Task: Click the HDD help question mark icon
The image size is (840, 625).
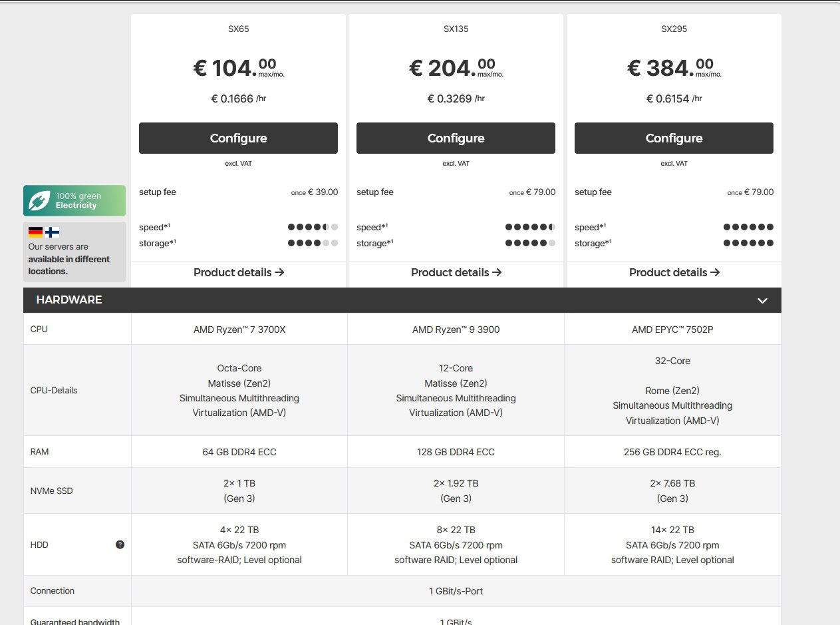Action: coord(120,544)
